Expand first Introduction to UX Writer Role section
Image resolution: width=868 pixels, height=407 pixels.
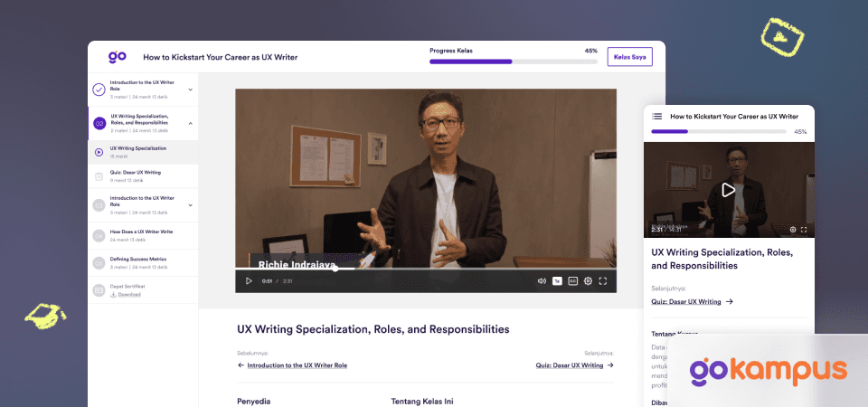(x=191, y=90)
